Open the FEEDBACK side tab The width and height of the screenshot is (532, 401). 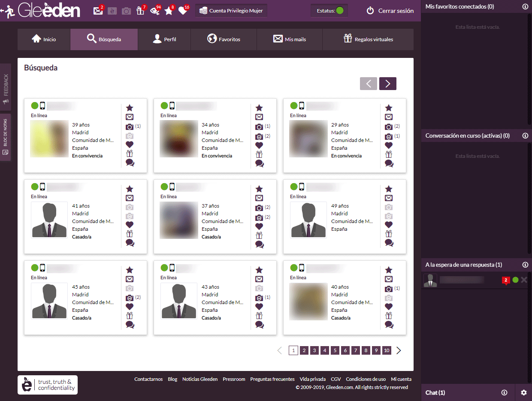point(6,87)
